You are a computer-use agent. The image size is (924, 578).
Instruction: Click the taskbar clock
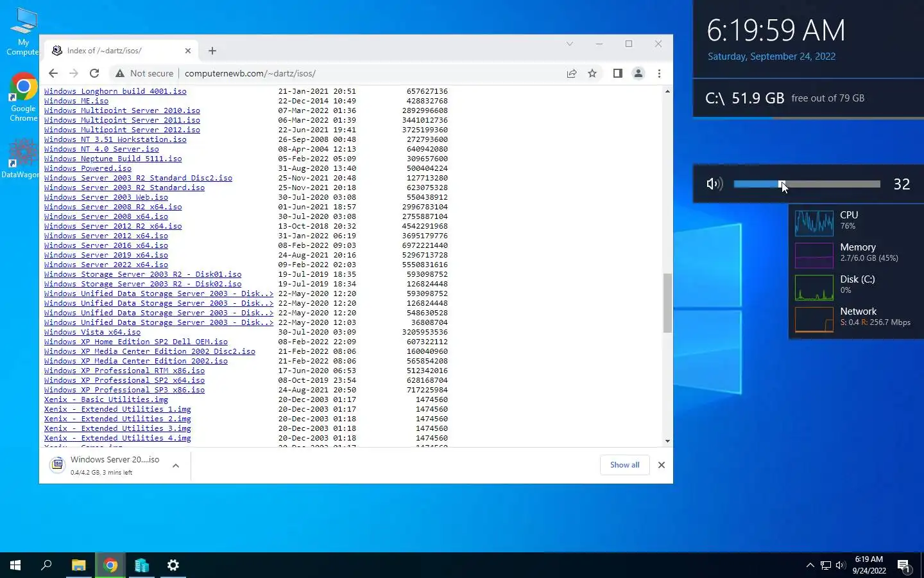click(x=869, y=565)
